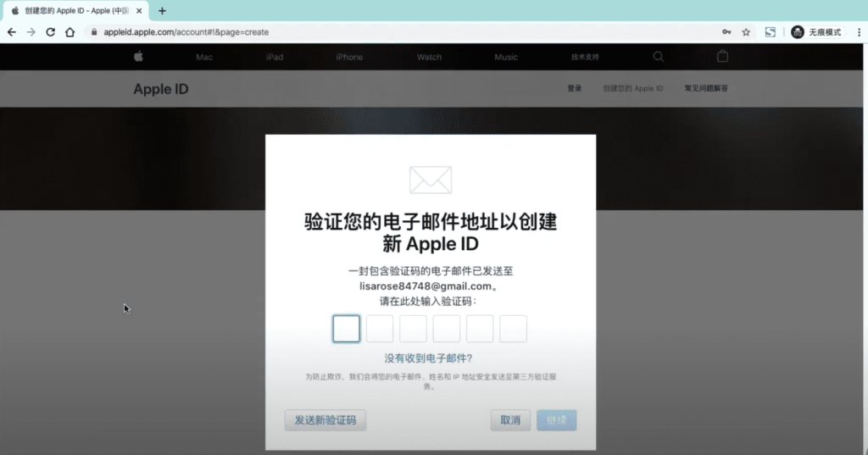Click the 创建您的 Apple ID link

pos(632,89)
